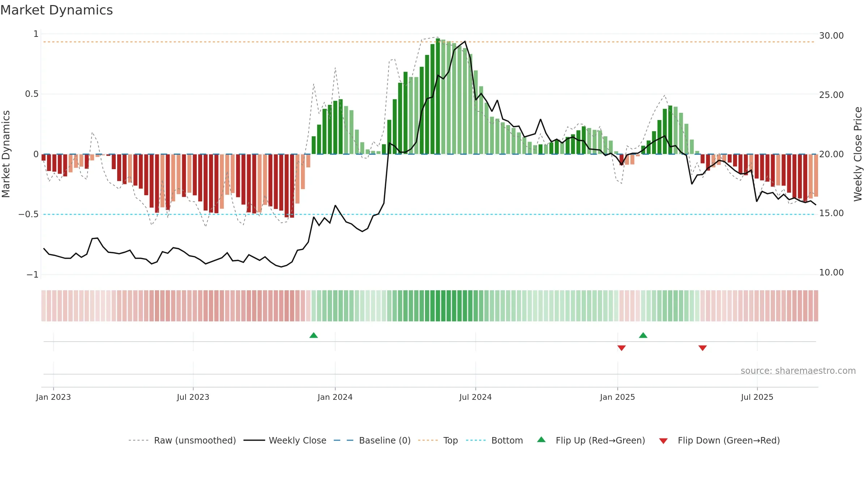Click the Jul 2023 axis label
This screenshot has height=488, width=868.
[193, 397]
